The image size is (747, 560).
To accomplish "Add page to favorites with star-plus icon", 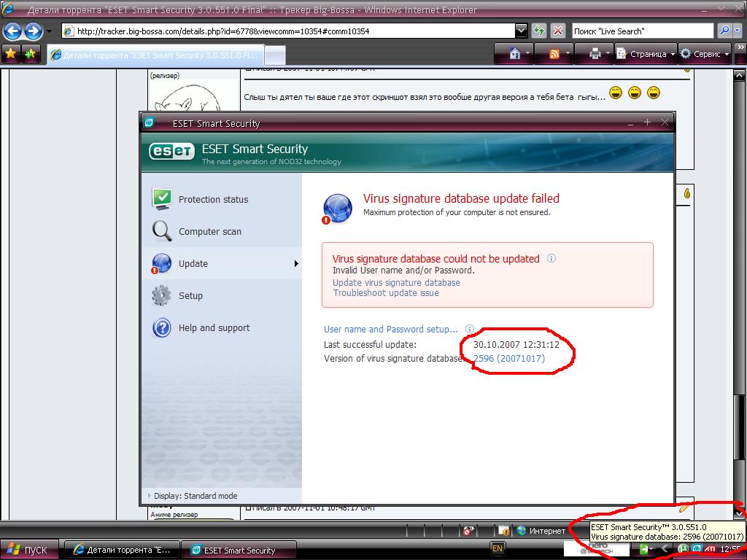I will point(31,54).
